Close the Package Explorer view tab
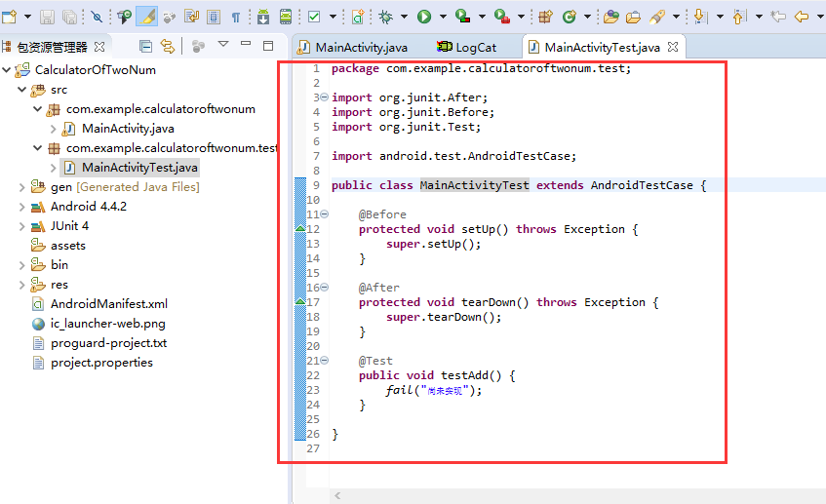Viewport: 826px width, 504px height. coord(99,47)
